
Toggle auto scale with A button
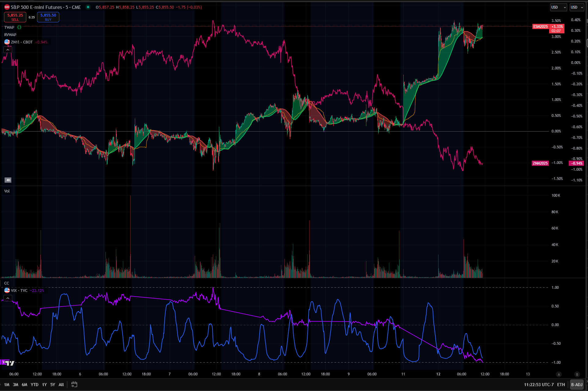(x=559, y=374)
